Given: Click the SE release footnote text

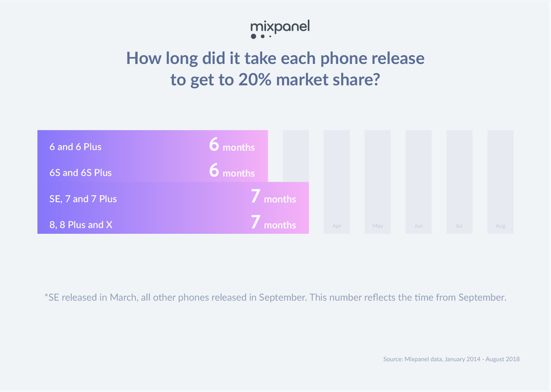Looking at the screenshot, I should click(275, 297).
